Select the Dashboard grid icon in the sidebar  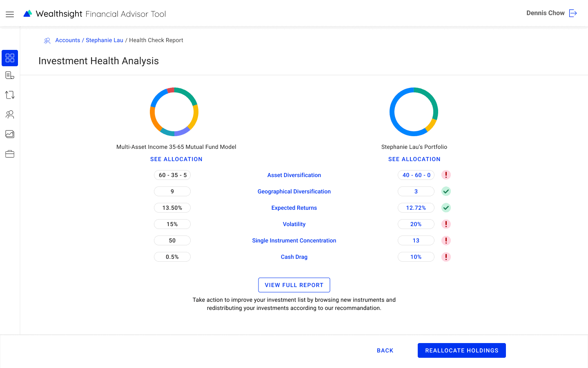[x=10, y=58]
